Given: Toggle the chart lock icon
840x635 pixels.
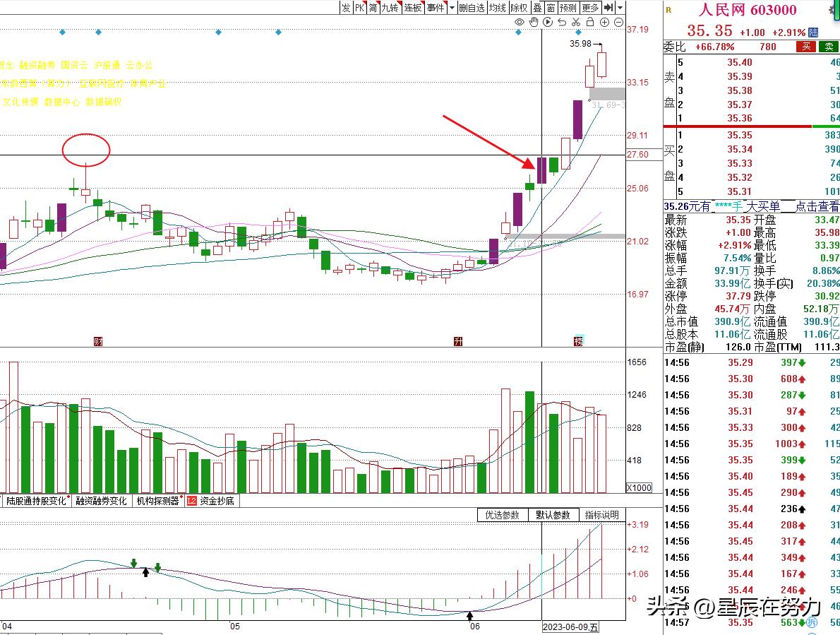Looking at the screenshot, I should point(590,22).
